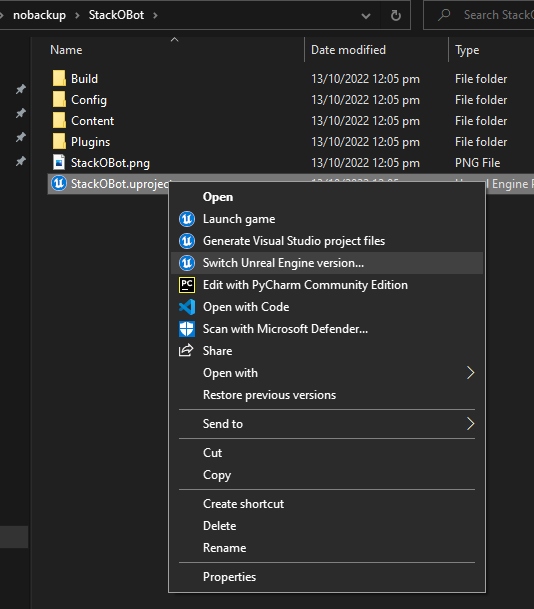Open the Send to entry
The width and height of the screenshot is (534, 609).
(327, 424)
